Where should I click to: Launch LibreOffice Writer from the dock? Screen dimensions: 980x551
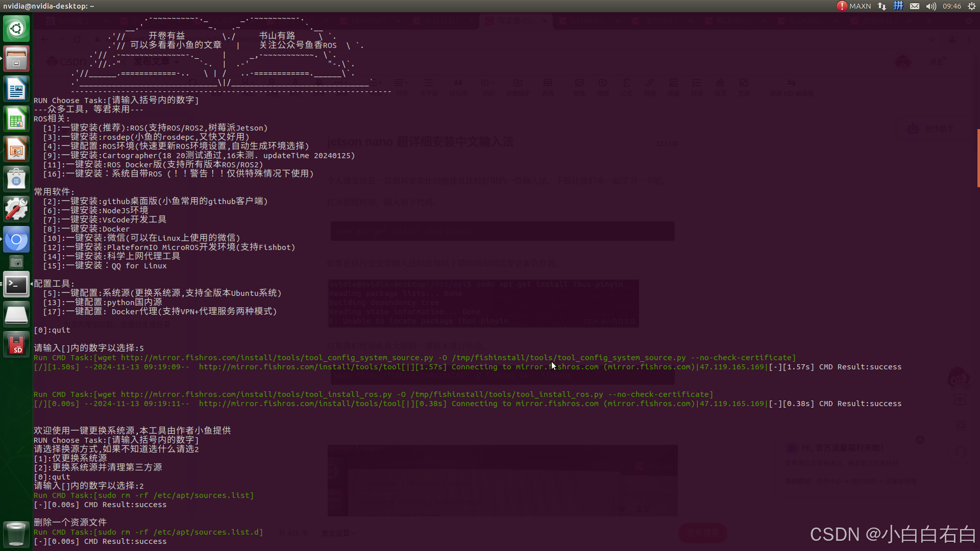pyautogui.click(x=16, y=89)
